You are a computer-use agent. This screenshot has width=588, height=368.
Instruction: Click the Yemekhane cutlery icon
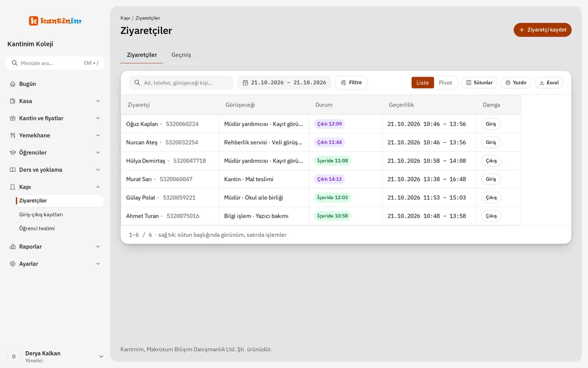(13, 135)
